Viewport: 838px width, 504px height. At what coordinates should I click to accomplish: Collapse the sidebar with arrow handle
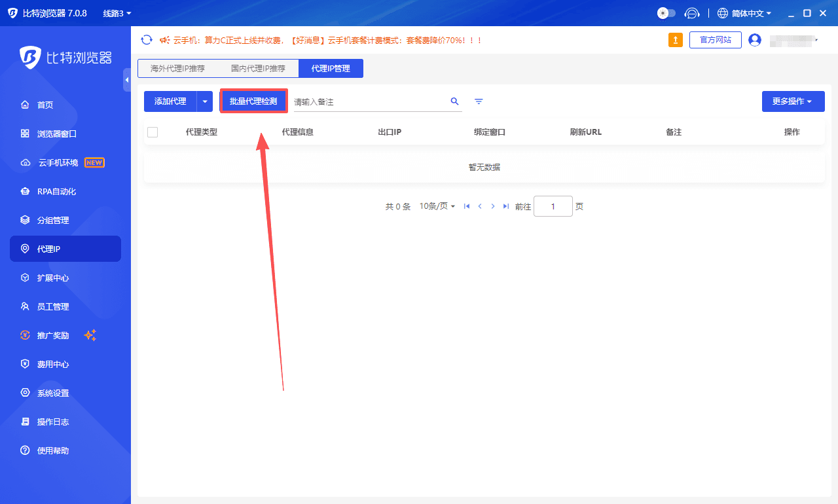pos(127,79)
